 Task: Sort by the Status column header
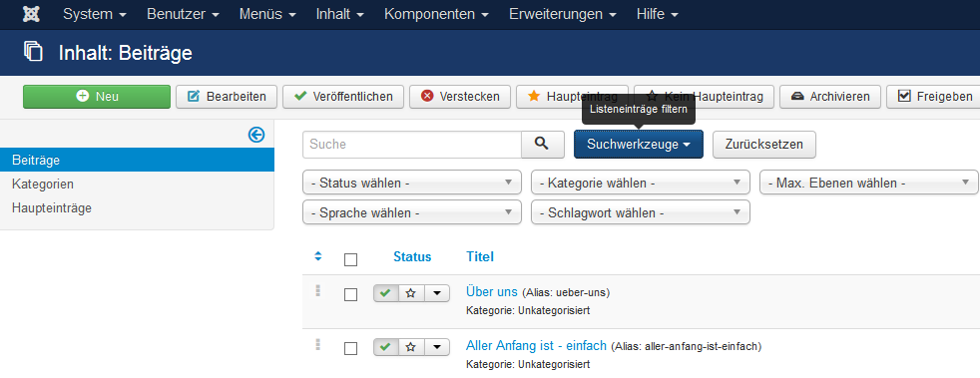412,256
